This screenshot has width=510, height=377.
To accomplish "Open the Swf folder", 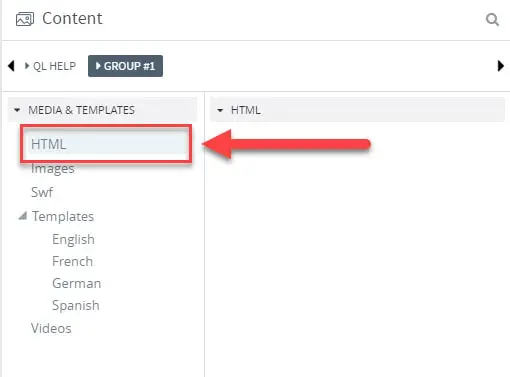I will point(42,192).
